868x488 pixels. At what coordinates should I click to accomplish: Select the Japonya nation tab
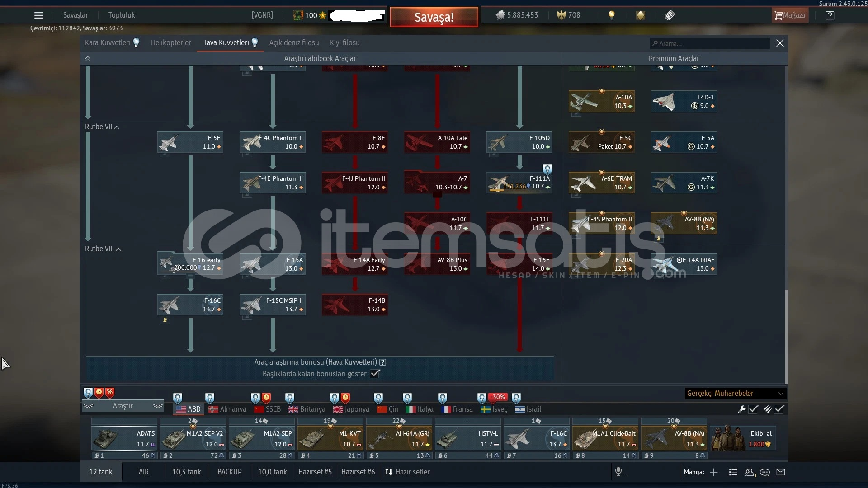[x=351, y=409]
